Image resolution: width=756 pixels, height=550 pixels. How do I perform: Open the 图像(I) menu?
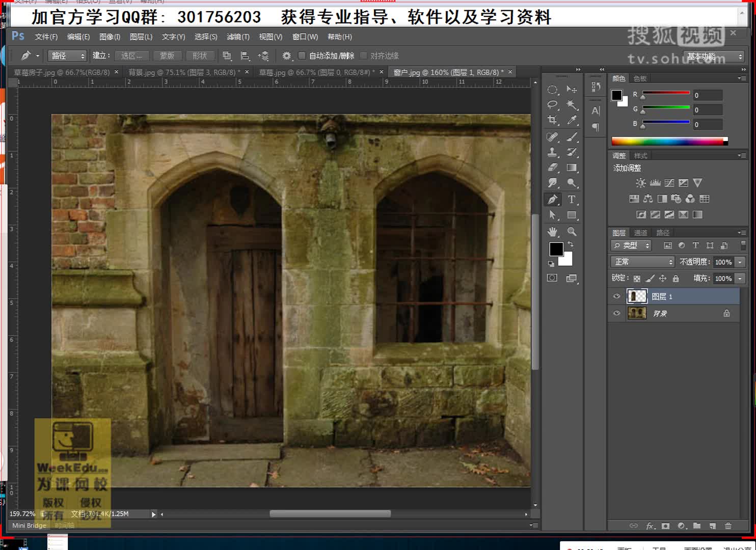point(110,37)
